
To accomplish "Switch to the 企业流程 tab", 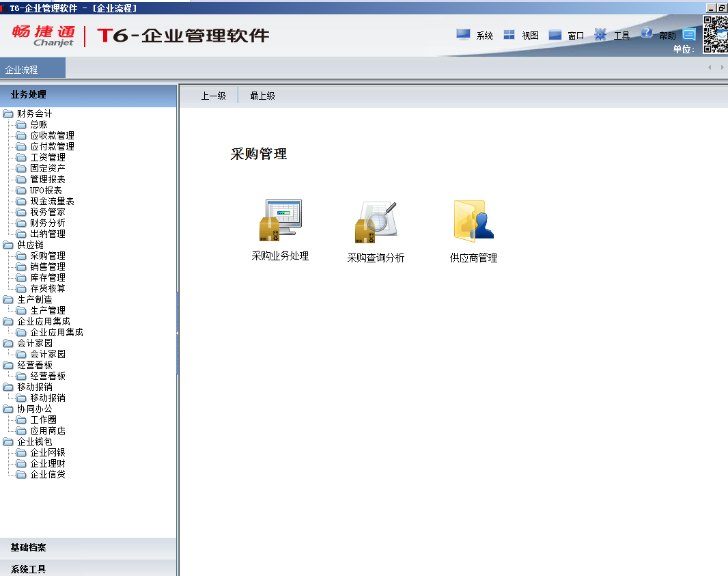I will pyautogui.click(x=33, y=69).
